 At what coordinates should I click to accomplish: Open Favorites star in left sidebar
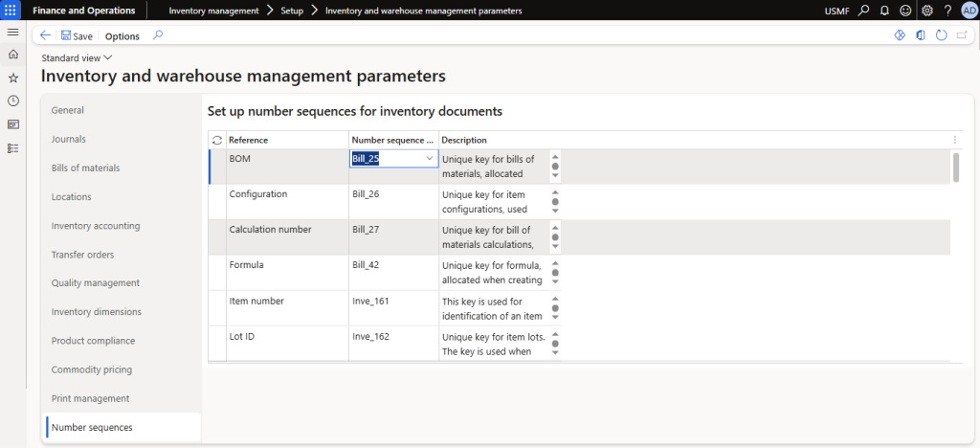pyautogui.click(x=12, y=78)
